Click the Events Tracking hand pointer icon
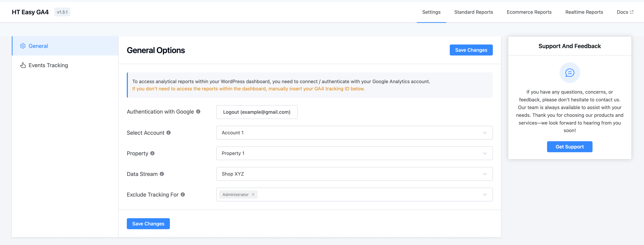Viewport: 644px width, 245px height. [x=23, y=65]
